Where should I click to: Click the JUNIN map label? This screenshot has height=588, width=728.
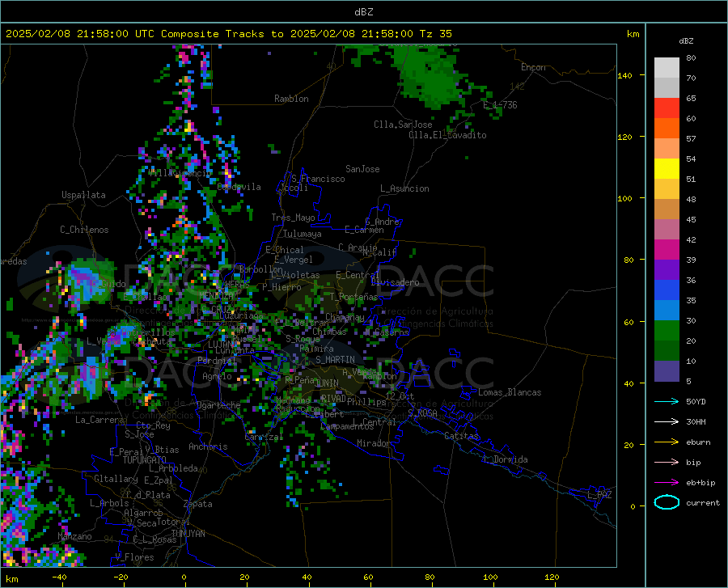[x=327, y=383]
